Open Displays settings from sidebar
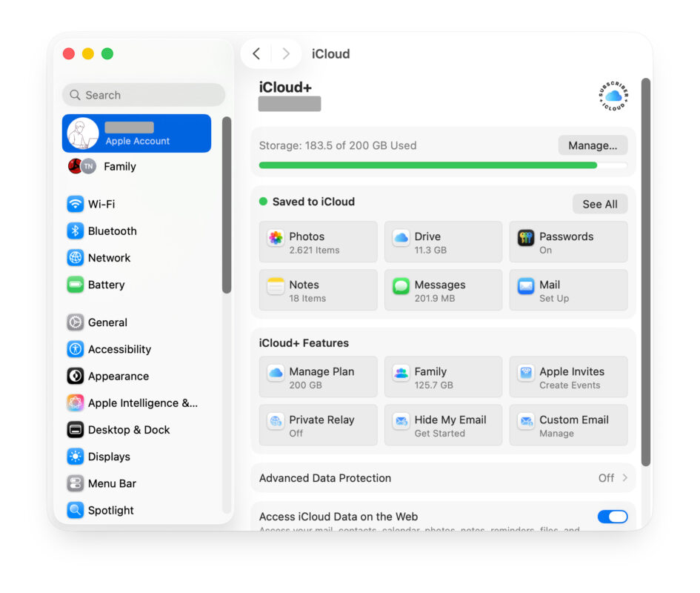The height and width of the screenshot is (593, 700). pos(109,457)
